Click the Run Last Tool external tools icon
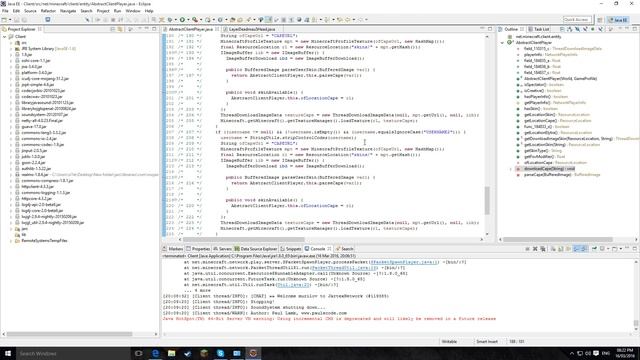This screenshot has width=640, height=360. click(195, 20)
